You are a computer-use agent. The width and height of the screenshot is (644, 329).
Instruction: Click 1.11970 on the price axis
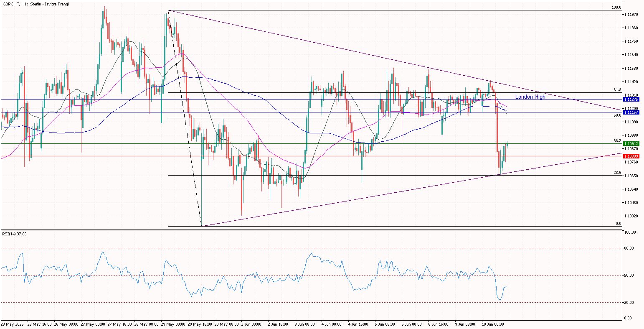pos(632,15)
